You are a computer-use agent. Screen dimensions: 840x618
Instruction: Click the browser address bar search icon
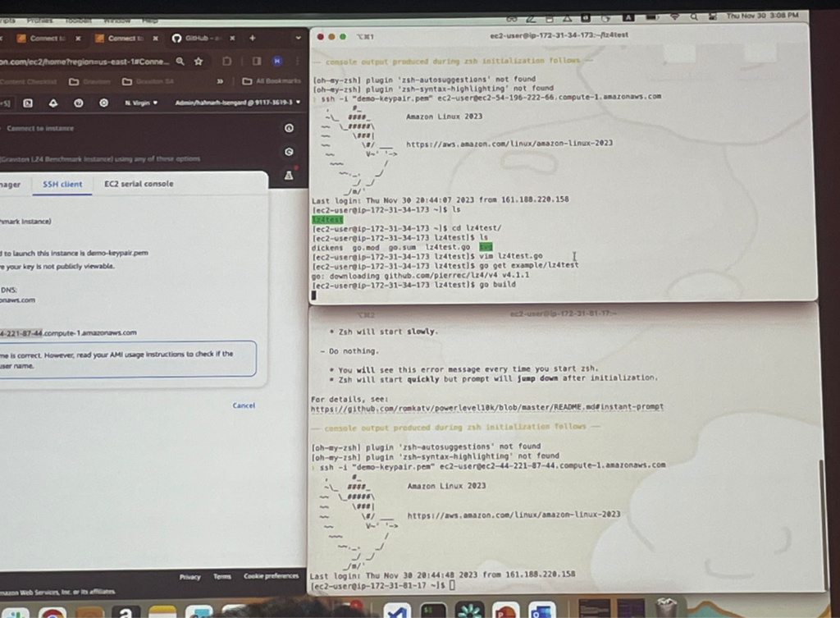(180, 61)
